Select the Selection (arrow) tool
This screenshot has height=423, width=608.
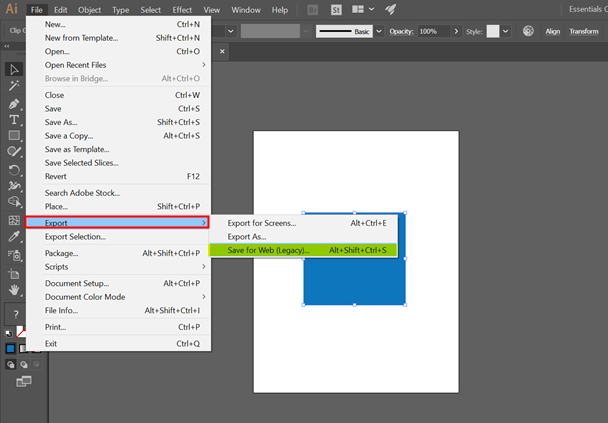(x=14, y=69)
